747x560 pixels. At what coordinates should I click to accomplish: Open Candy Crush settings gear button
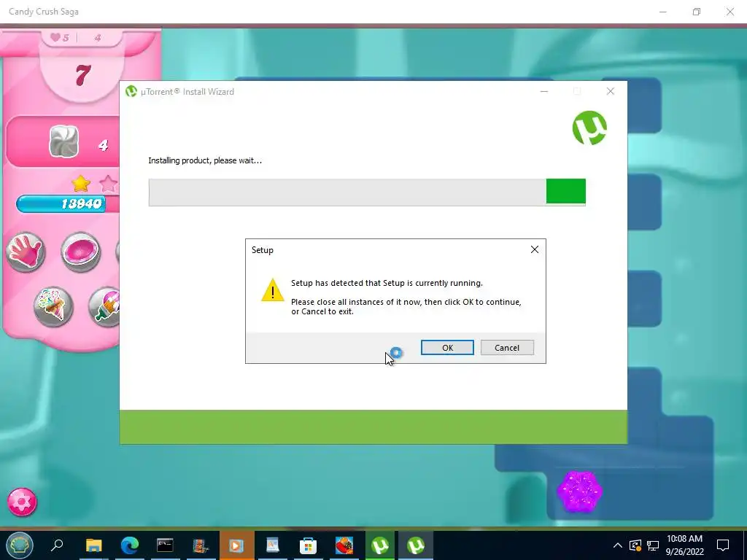(22, 502)
